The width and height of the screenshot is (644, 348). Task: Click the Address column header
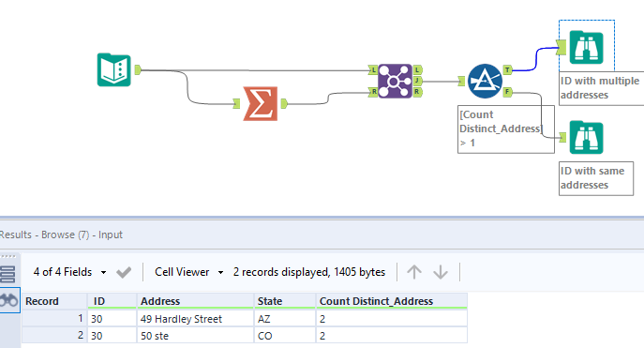point(195,301)
